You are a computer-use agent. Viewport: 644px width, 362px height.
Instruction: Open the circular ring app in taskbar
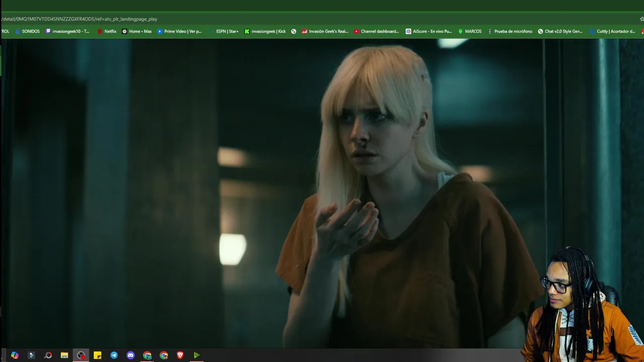48,355
